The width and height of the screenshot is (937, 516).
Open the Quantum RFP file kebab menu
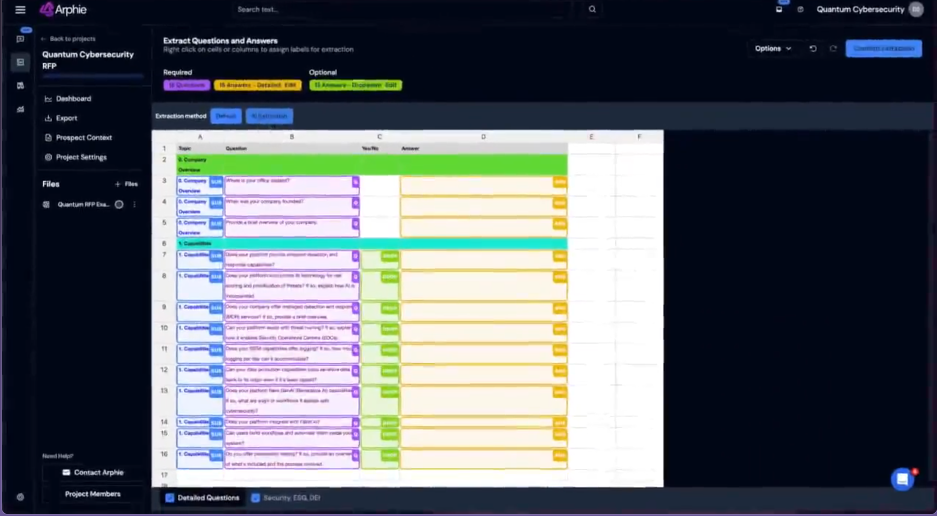pos(134,204)
